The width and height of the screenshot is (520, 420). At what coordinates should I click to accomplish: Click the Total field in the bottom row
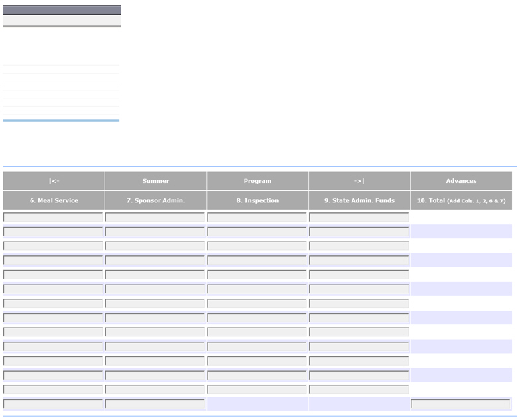coord(460,404)
